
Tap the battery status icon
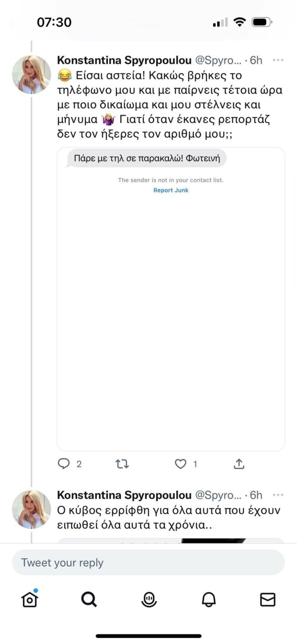(x=262, y=22)
